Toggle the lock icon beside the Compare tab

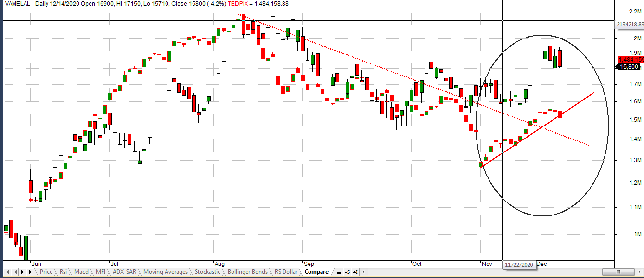tap(339, 272)
